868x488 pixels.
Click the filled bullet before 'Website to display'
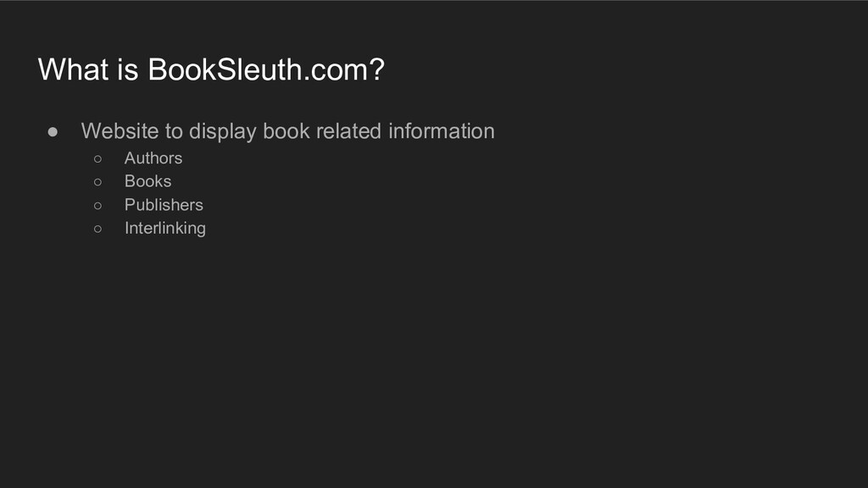[53, 131]
